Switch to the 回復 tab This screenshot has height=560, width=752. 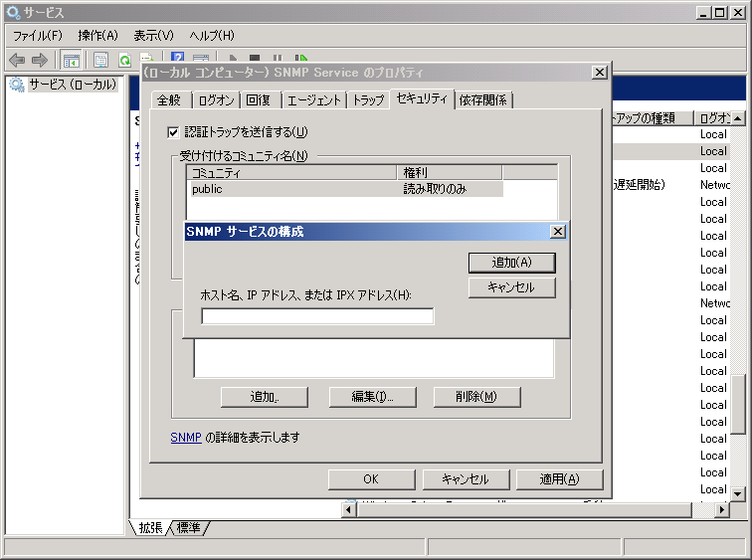[x=259, y=100]
